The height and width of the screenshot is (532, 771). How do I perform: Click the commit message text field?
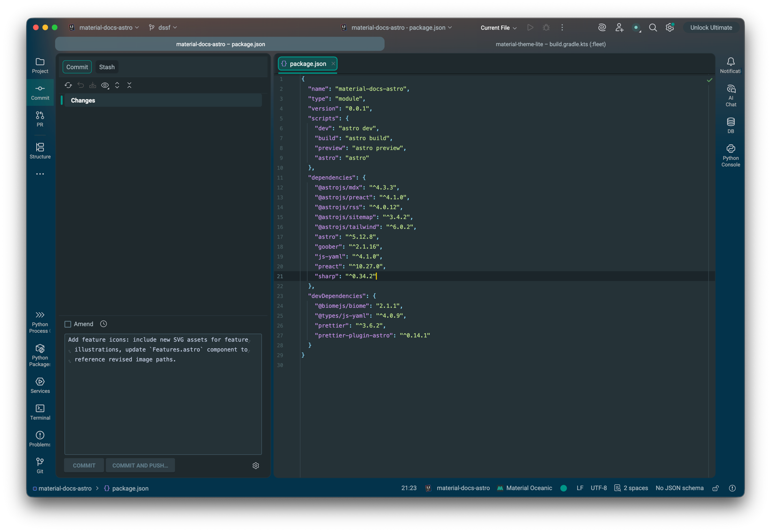coord(163,395)
